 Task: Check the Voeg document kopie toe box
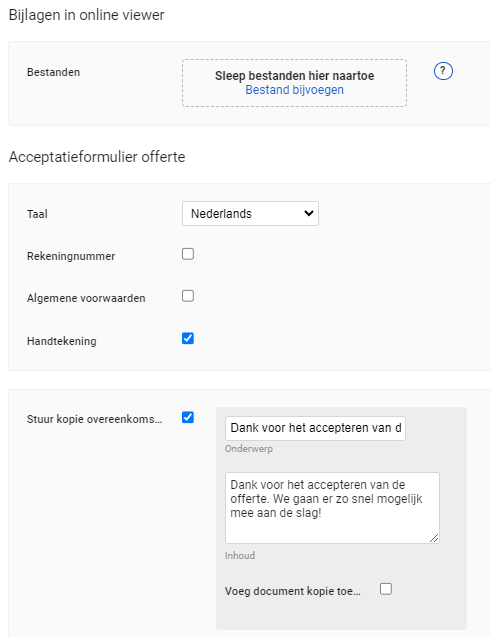pyautogui.click(x=386, y=589)
